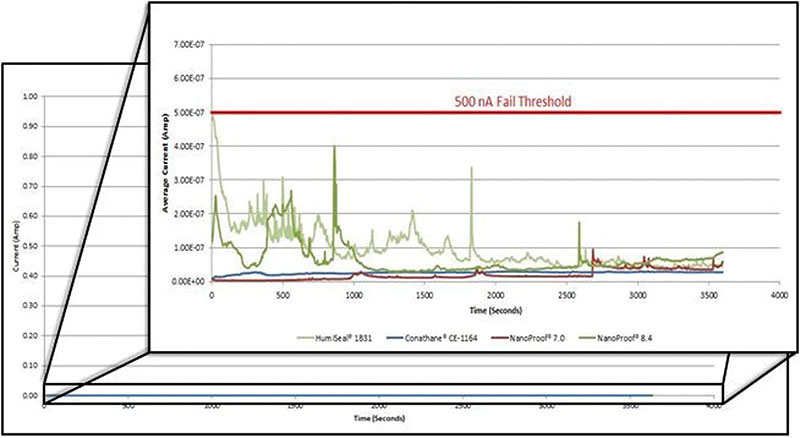Click the 6.00E-07 axis label
This screenshot has height=438, width=800.
pyautogui.click(x=188, y=79)
